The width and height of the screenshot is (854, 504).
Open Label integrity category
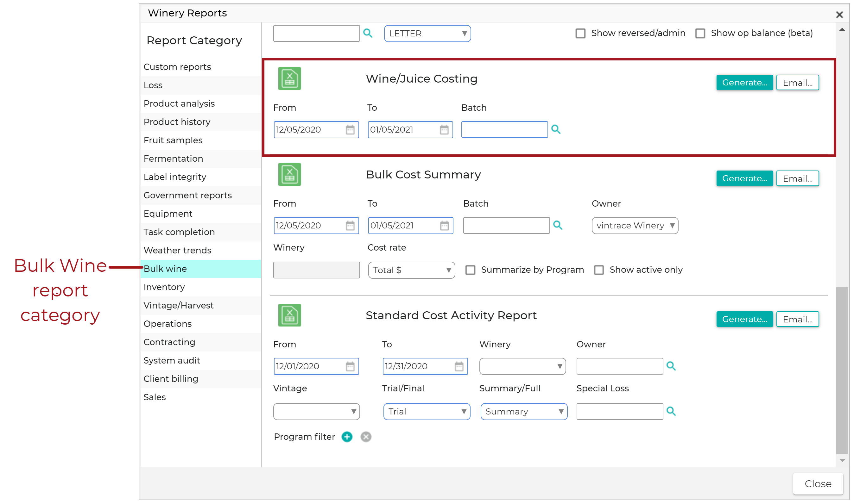pos(200,177)
